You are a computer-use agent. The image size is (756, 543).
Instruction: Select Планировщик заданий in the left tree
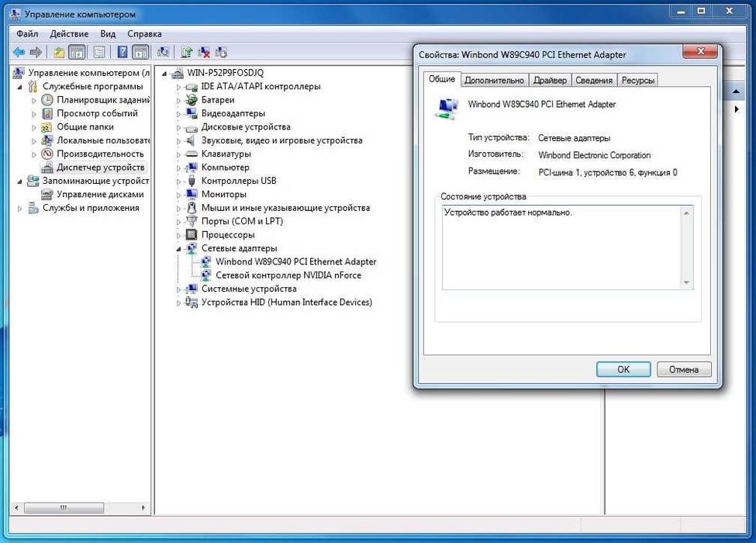click(x=102, y=100)
